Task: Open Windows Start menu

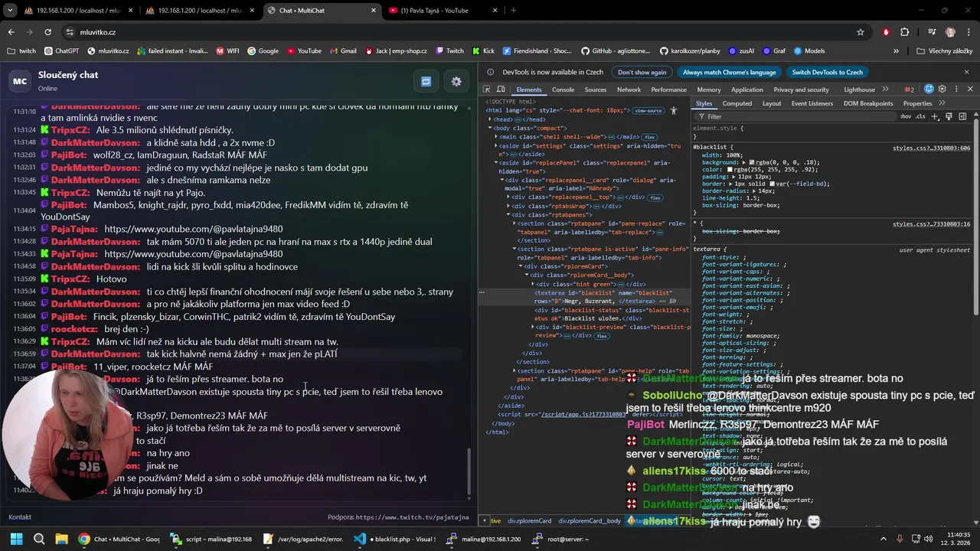Action: [x=16, y=539]
